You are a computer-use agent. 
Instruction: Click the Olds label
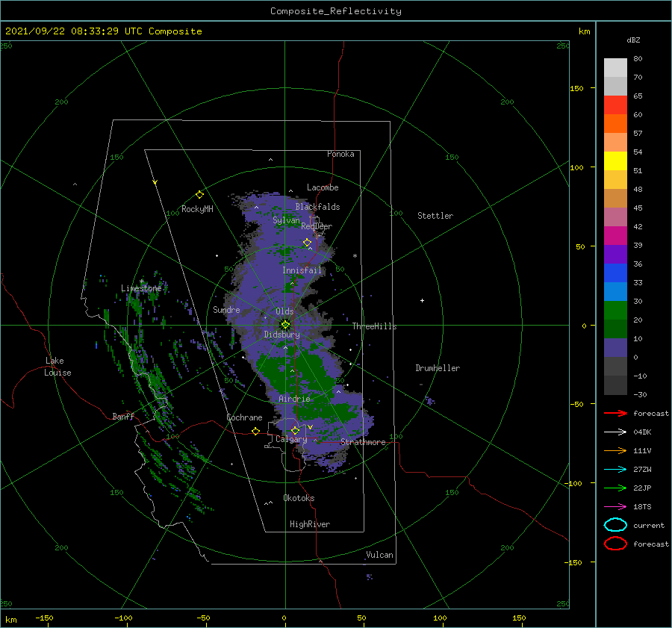[284, 311]
